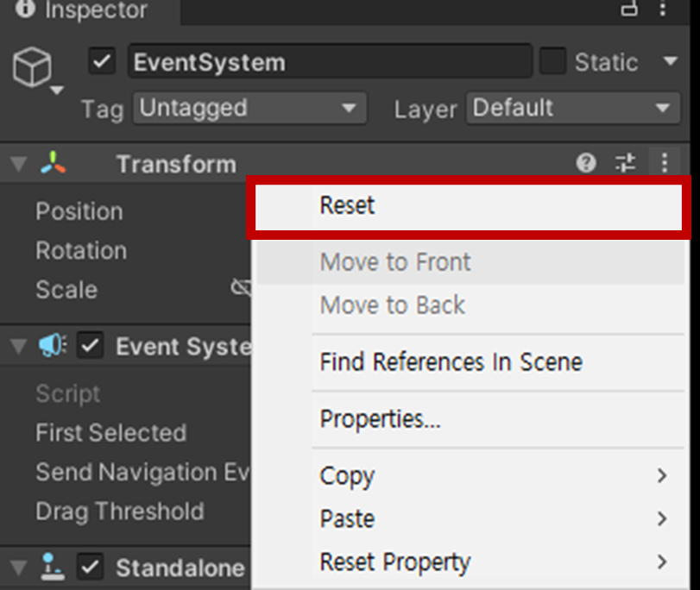This screenshot has height=590, width=700.
Task: Choose Reset from the context menu
Action: point(469,208)
